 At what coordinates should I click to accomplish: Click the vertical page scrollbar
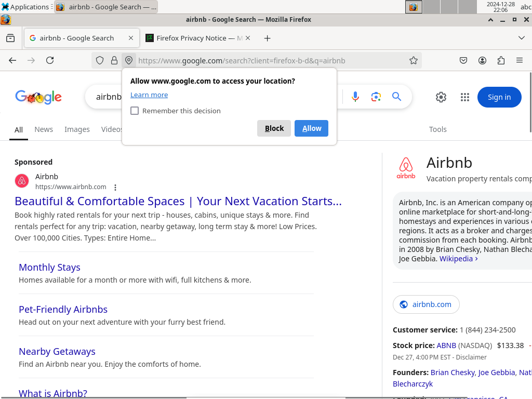530,102
